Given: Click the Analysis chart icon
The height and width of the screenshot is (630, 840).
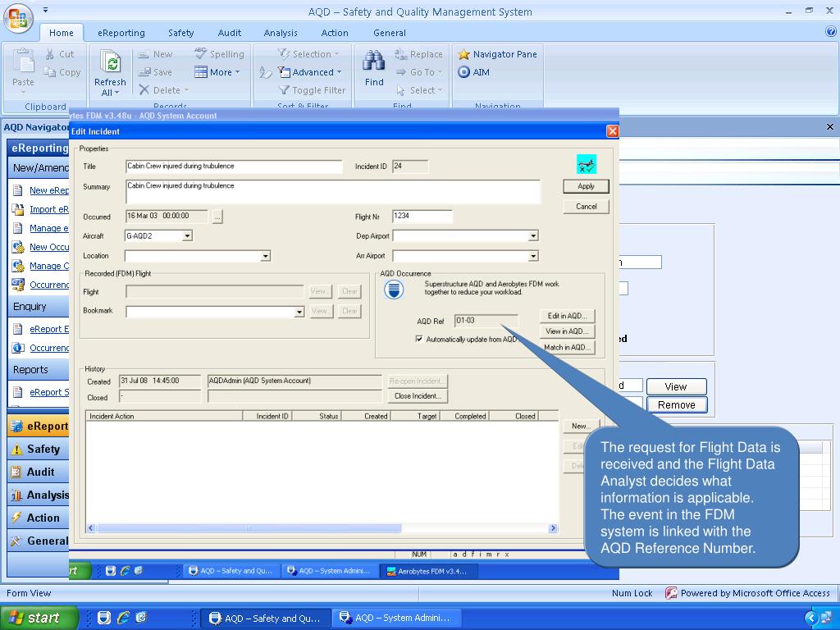Looking at the screenshot, I should click(16, 495).
